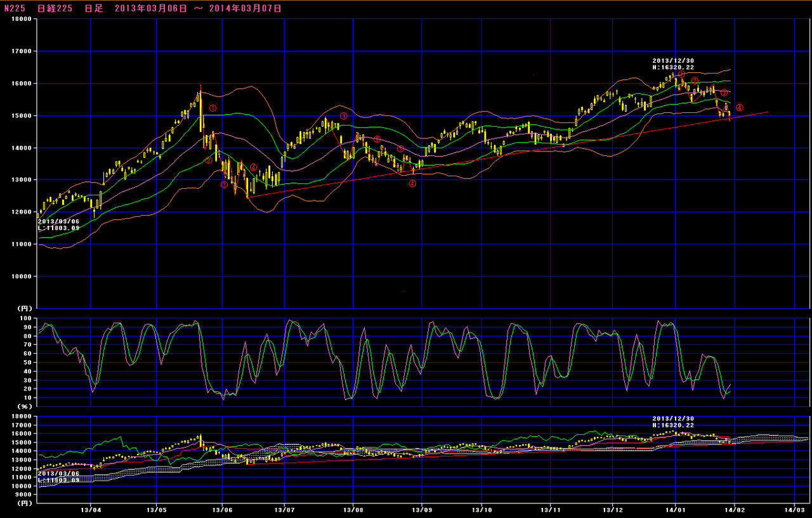Viewport: 812px width, 518px height.
Task: Pick the 13/09 label on the time axis
Action: tap(421, 509)
